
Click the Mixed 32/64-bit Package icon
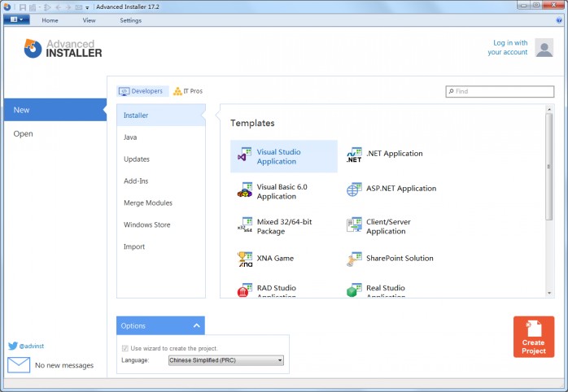pyautogui.click(x=244, y=226)
